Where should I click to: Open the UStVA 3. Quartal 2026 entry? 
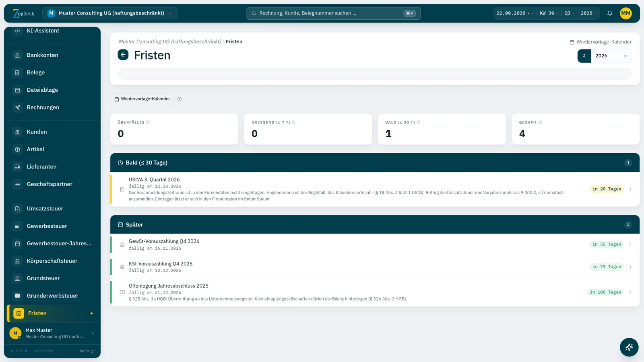[x=375, y=189]
